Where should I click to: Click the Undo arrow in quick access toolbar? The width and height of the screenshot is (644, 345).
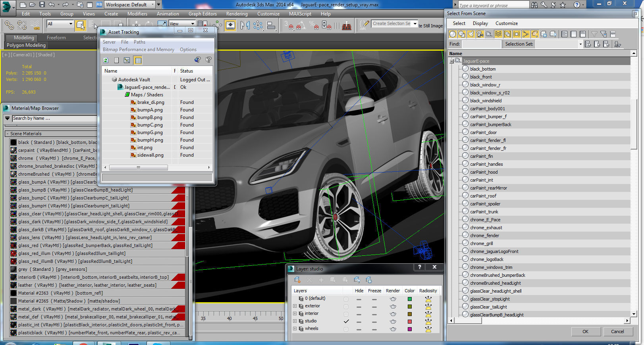pyautogui.click(x=52, y=5)
